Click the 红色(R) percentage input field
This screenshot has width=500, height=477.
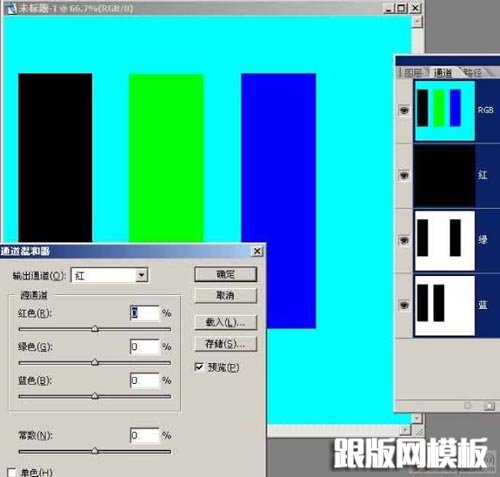point(145,313)
